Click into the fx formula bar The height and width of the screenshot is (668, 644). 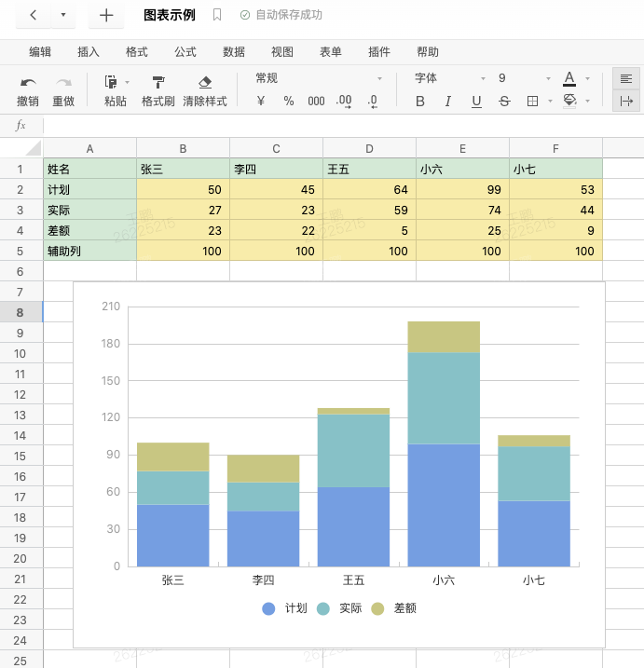[x=343, y=126]
